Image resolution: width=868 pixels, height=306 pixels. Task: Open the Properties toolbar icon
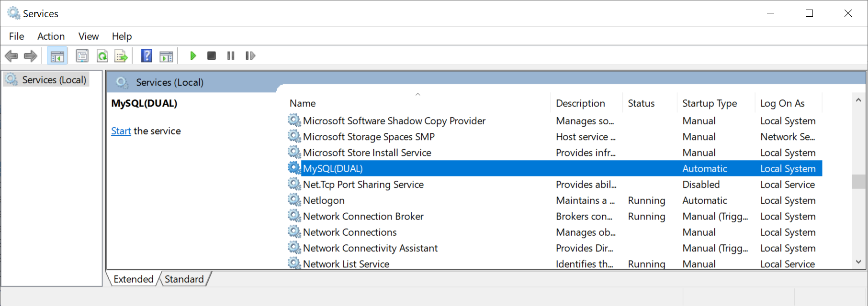[82, 56]
